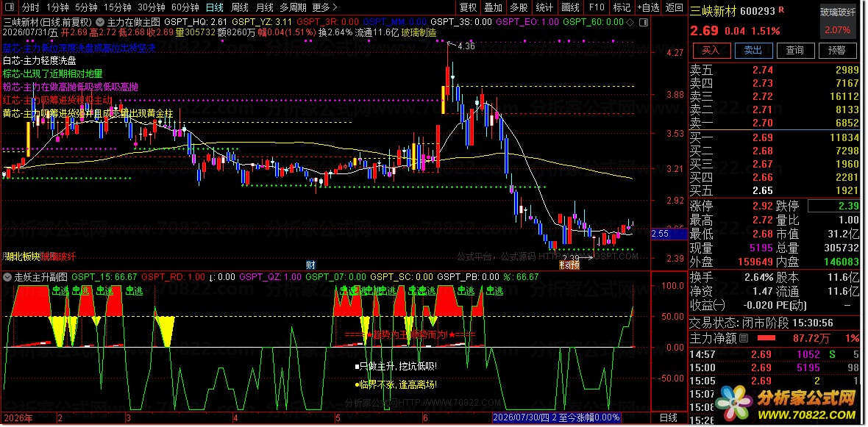Viewport: 868px width, 427px height.
Task: Click the 买五 price 2.65 row
Action: (774, 191)
